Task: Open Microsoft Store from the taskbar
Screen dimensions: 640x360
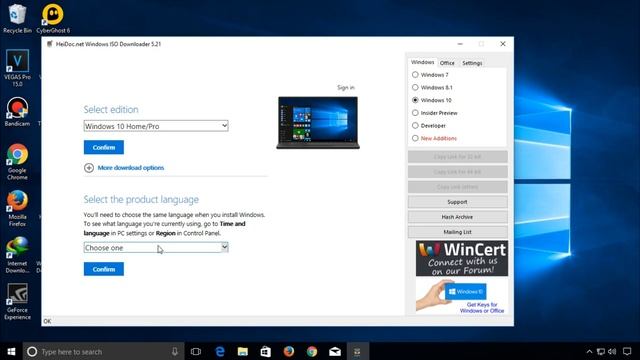Action: [266, 351]
